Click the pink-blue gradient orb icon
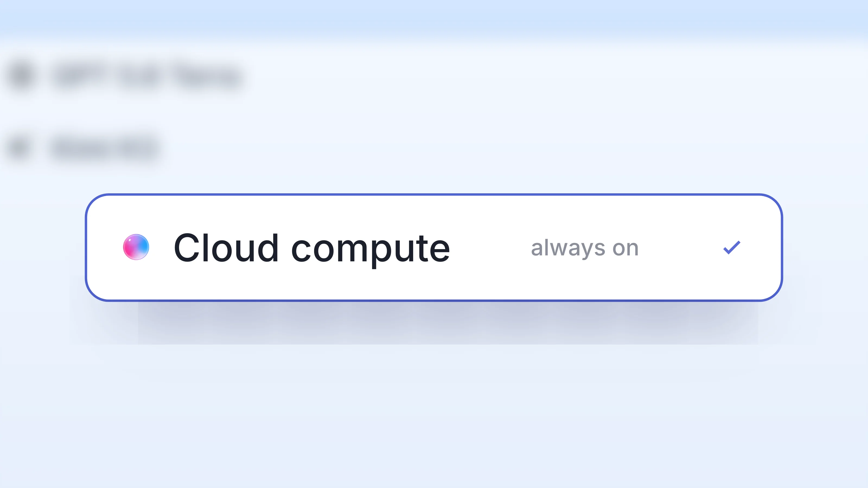Viewport: 868px width, 488px height. (136, 247)
